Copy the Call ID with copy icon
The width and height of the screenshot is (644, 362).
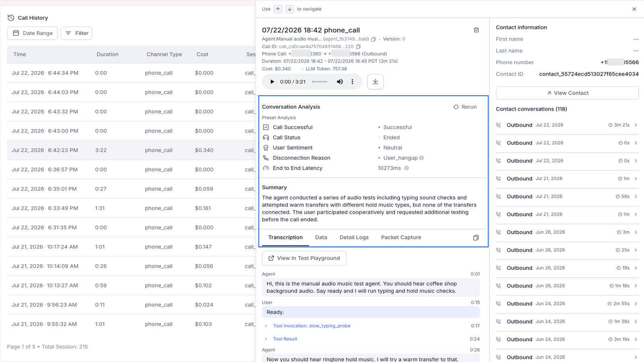[358, 47]
